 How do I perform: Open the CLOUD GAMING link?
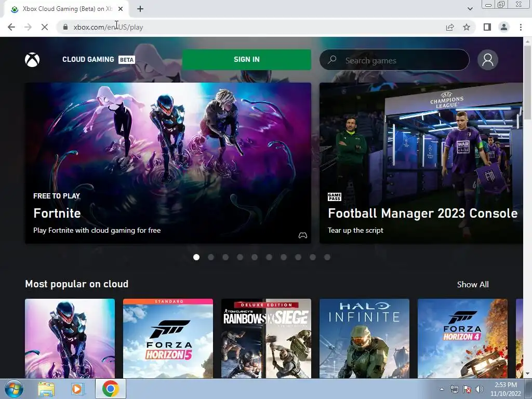pos(88,59)
